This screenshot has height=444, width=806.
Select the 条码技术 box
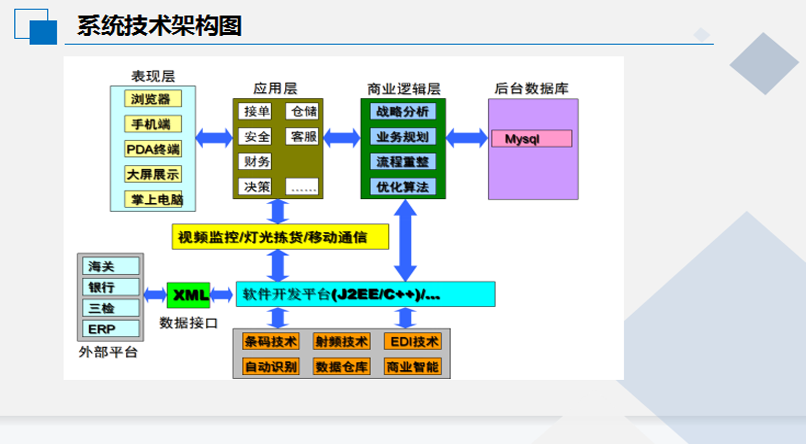click(x=270, y=342)
